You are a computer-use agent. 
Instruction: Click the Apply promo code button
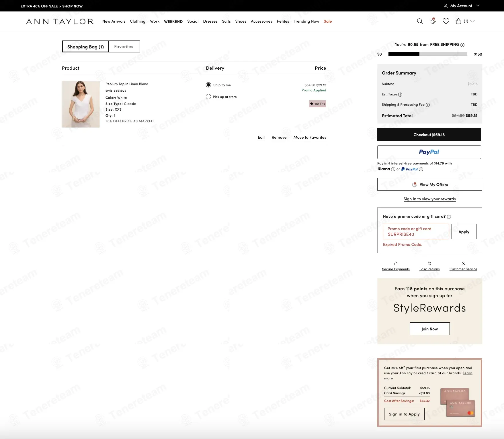pyautogui.click(x=464, y=232)
